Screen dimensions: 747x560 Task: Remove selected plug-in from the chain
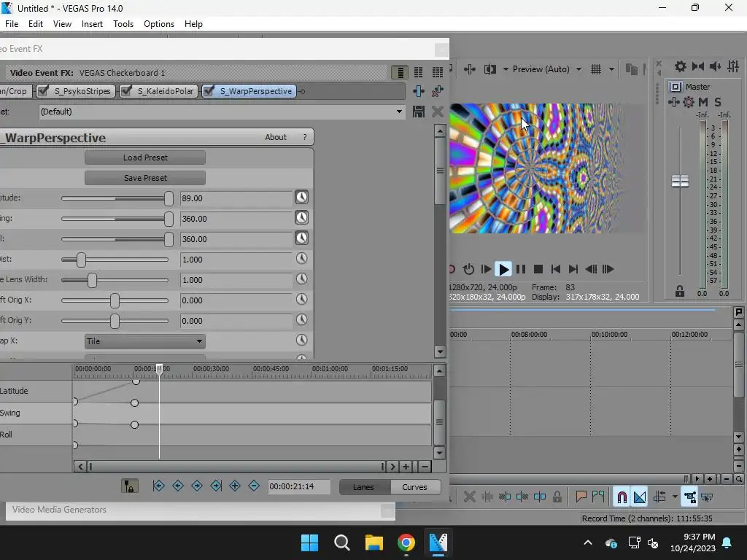click(x=438, y=91)
